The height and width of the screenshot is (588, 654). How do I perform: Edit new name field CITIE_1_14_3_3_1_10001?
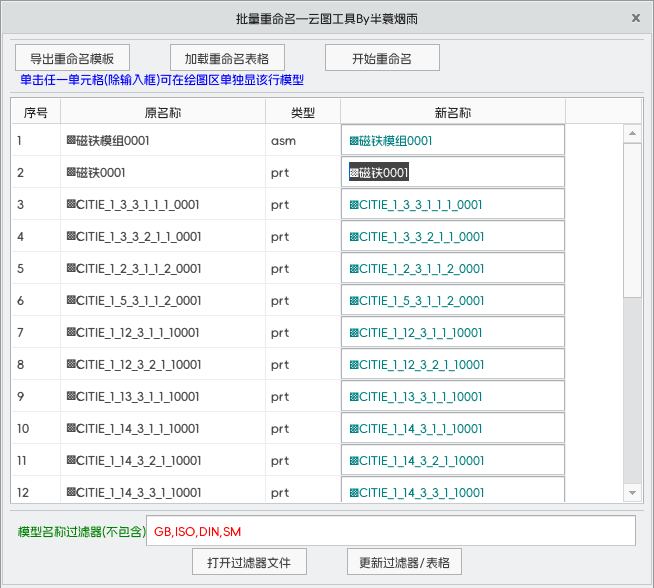coord(453,490)
